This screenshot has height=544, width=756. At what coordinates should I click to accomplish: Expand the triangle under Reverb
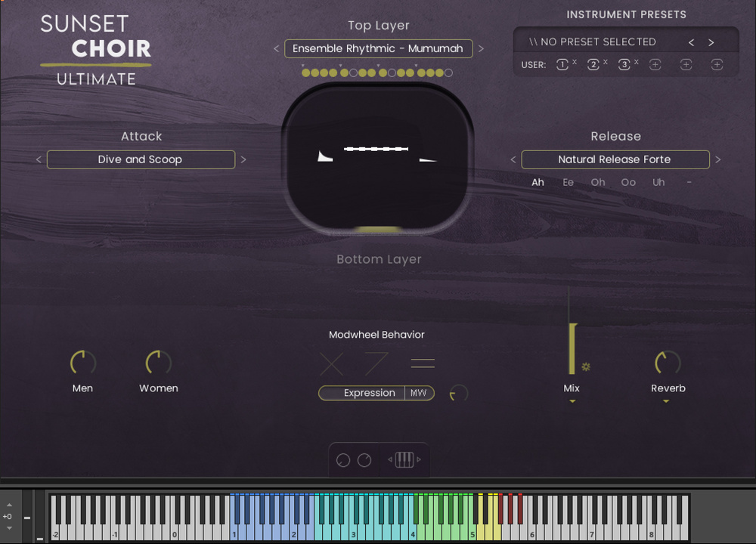point(666,401)
